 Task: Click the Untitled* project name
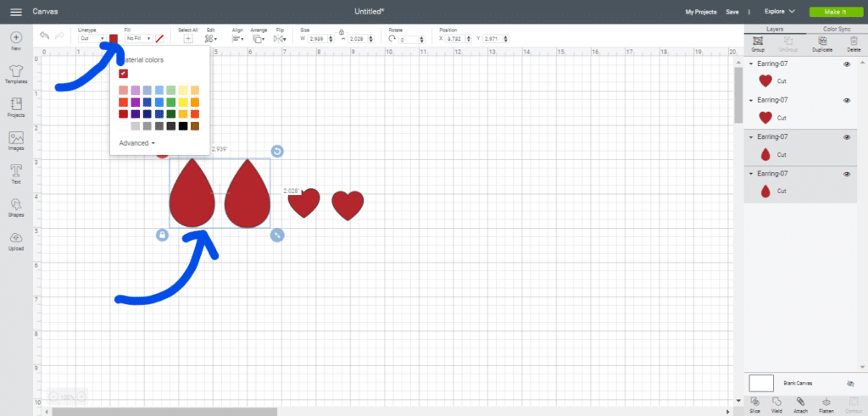click(370, 11)
